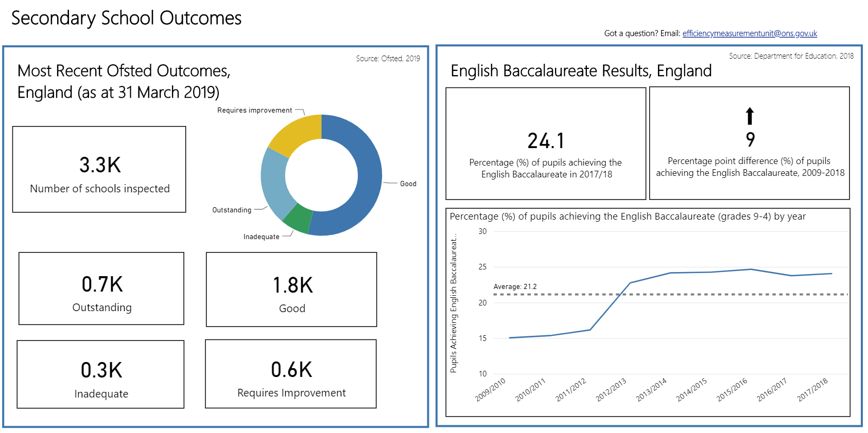
Task: Click the 'Secondary School Outcomes' page title
Action: coord(127,18)
